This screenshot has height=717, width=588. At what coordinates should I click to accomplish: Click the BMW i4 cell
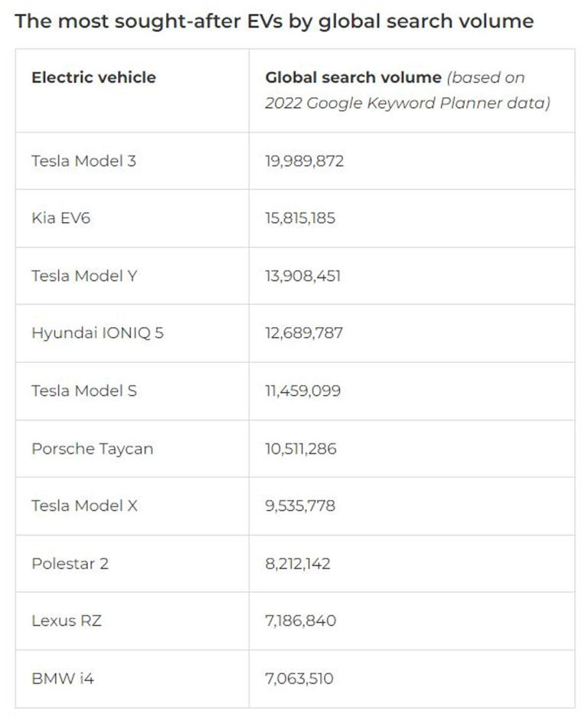click(x=64, y=678)
